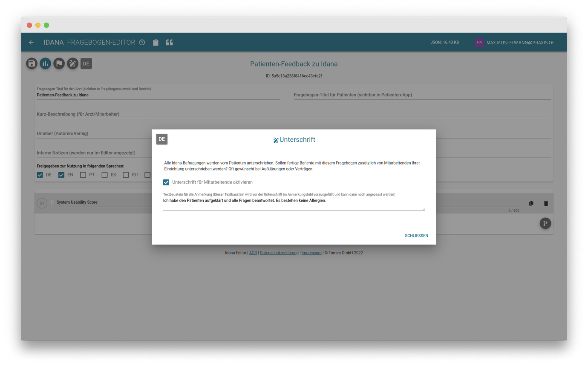Click the SCHLIESSEN button

tap(416, 236)
